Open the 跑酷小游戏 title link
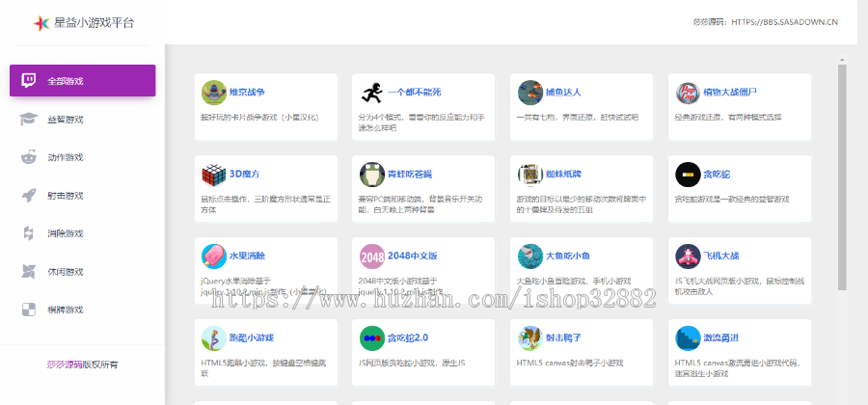This screenshot has width=868, height=405. [252, 337]
